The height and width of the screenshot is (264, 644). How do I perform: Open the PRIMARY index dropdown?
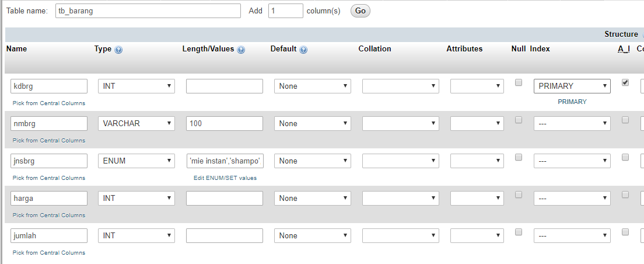coord(572,86)
